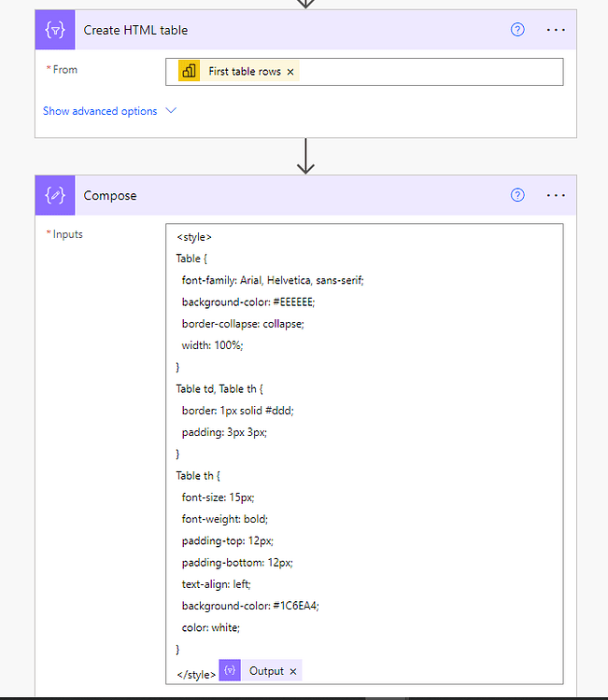Click the color: white line
608x700 pixels.
coord(211,628)
